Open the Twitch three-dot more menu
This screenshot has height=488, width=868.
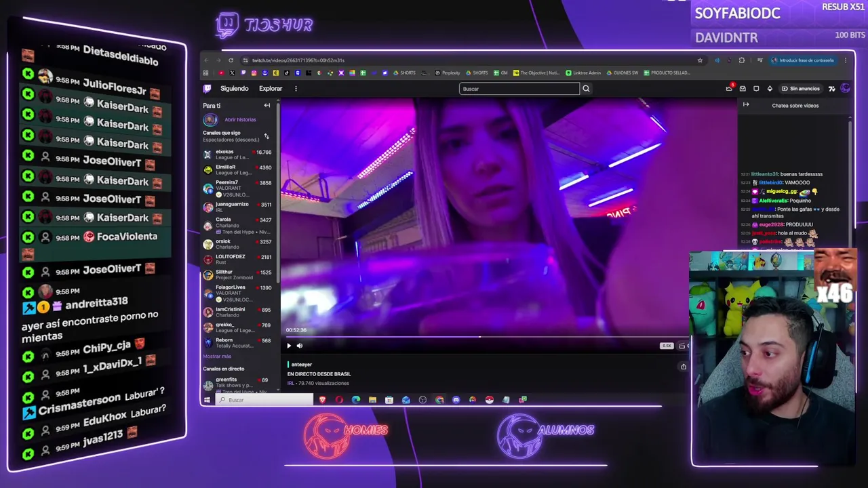(x=296, y=89)
